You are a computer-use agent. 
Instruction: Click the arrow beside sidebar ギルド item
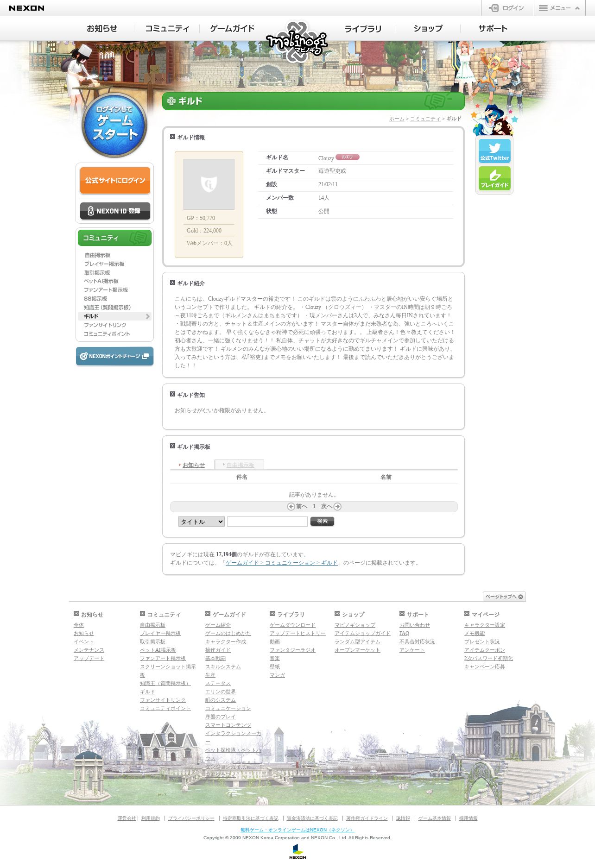[148, 316]
